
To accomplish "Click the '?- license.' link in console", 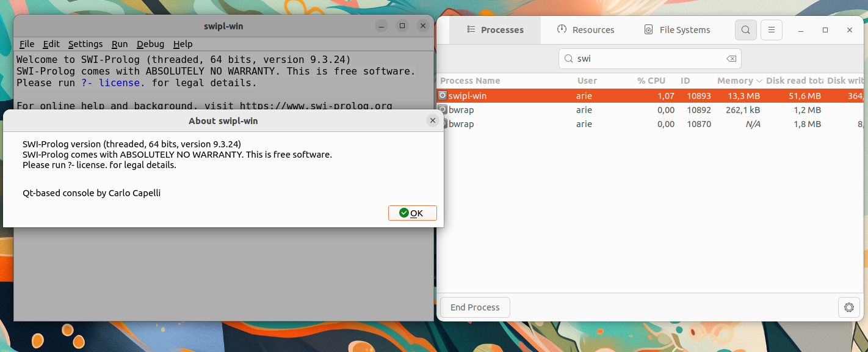I will 113,82.
